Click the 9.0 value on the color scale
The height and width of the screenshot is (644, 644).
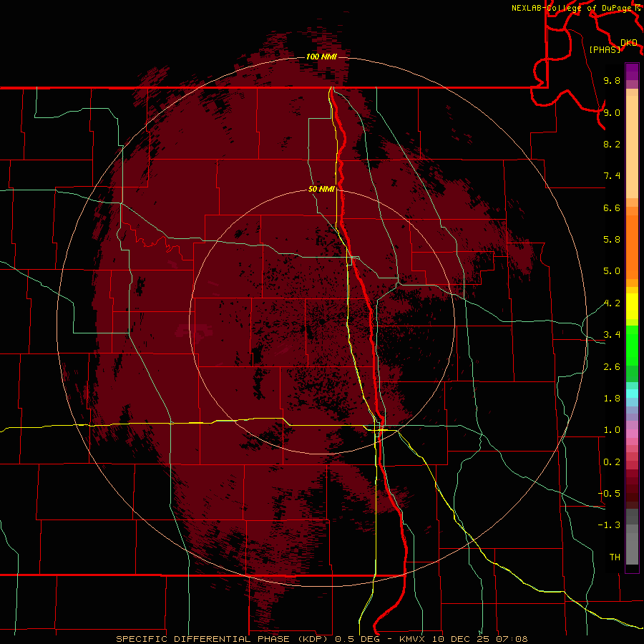pyautogui.click(x=612, y=112)
